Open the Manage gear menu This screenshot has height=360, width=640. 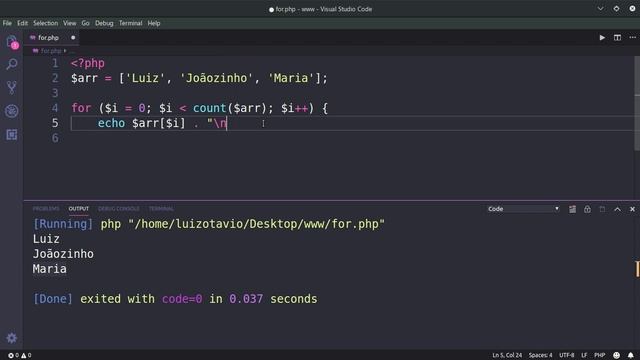11,338
